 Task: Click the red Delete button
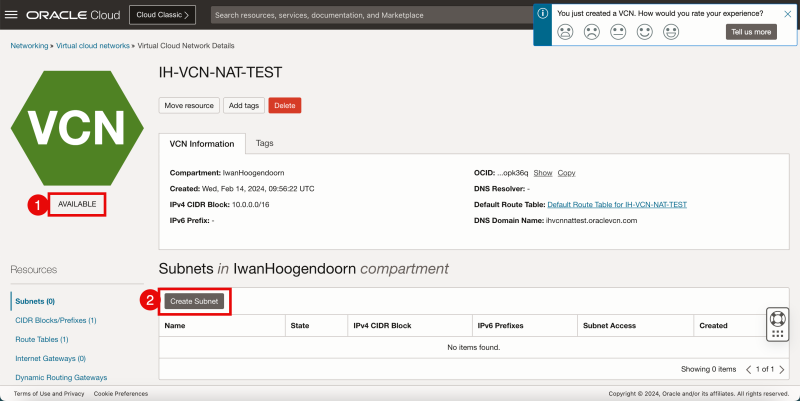pyautogui.click(x=285, y=106)
